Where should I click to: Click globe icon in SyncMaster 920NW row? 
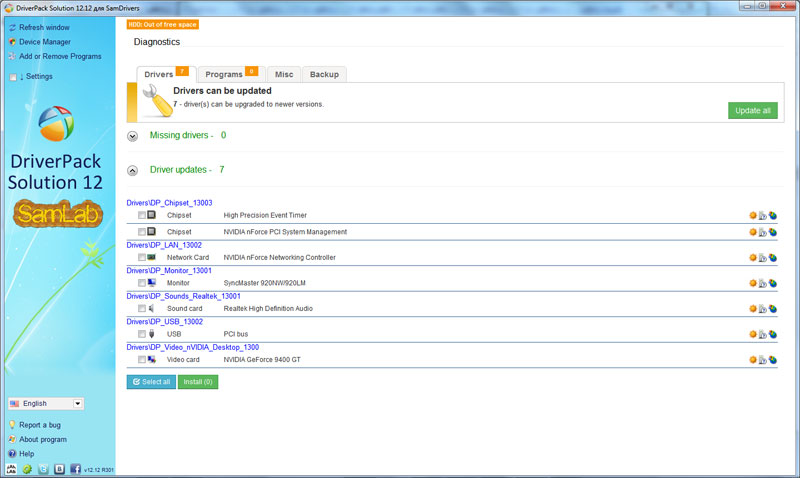tap(773, 283)
